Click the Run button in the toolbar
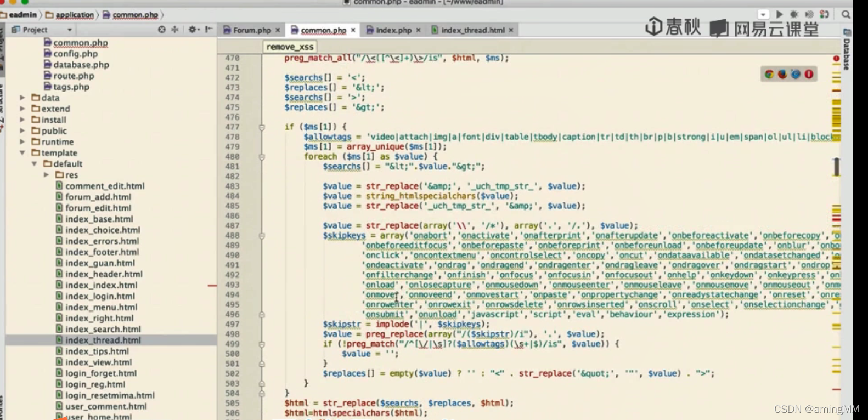868x420 pixels. pos(779,14)
